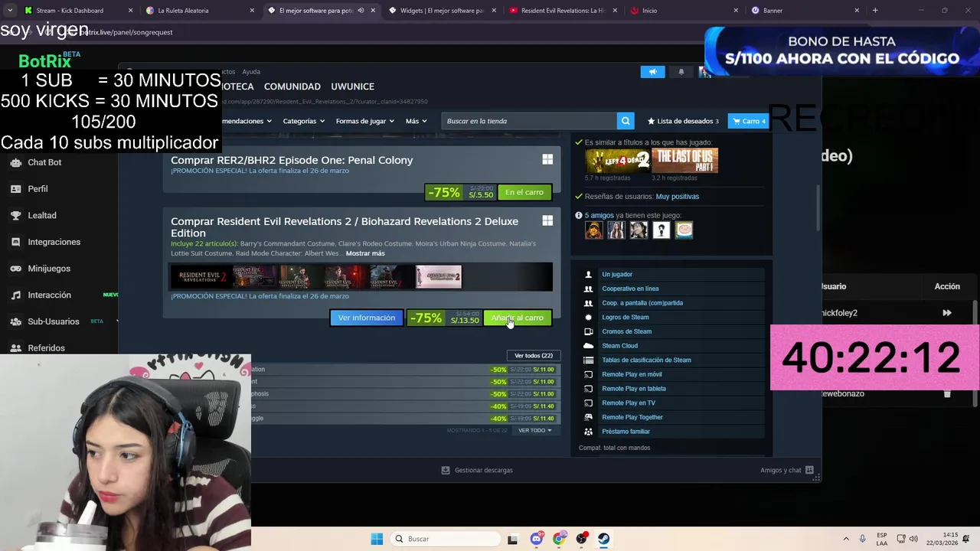Click first friend avatar with yellow hat
Viewport: 980px width, 551px height.
pos(594,230)
